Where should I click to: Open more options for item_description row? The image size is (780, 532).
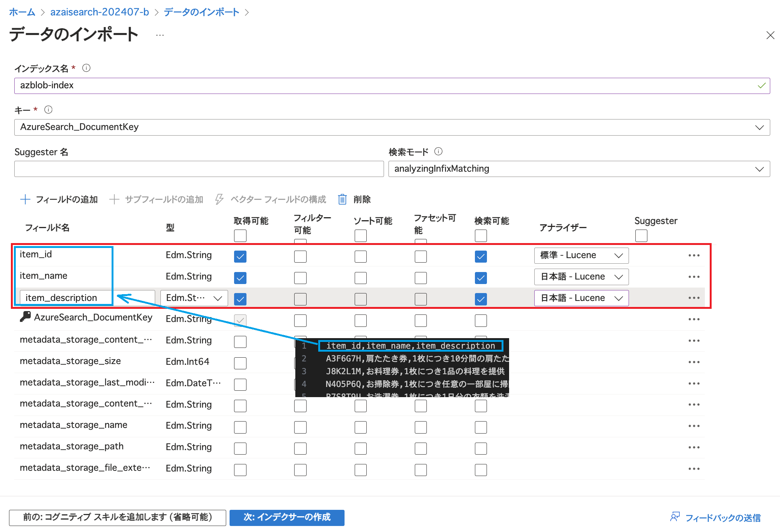694,298
